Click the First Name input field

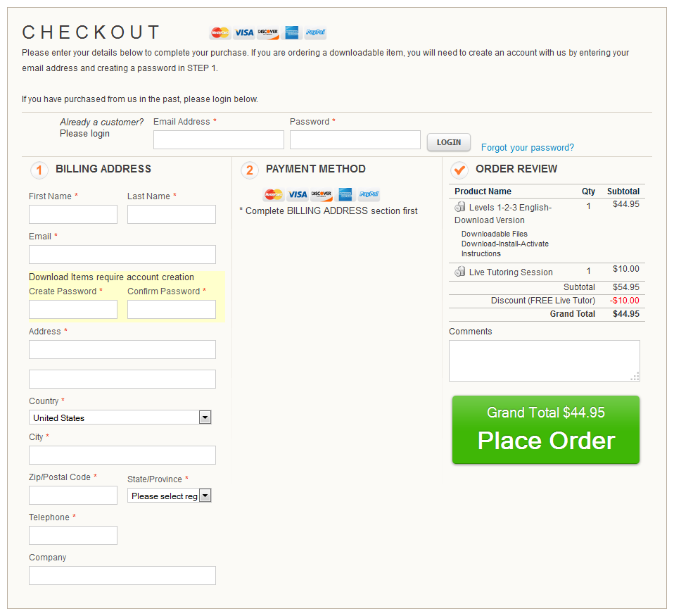point(73,214)
